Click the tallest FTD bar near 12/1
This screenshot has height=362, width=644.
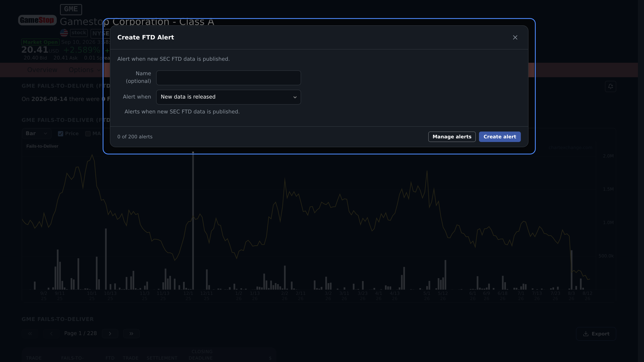click(x=193, y=220)
